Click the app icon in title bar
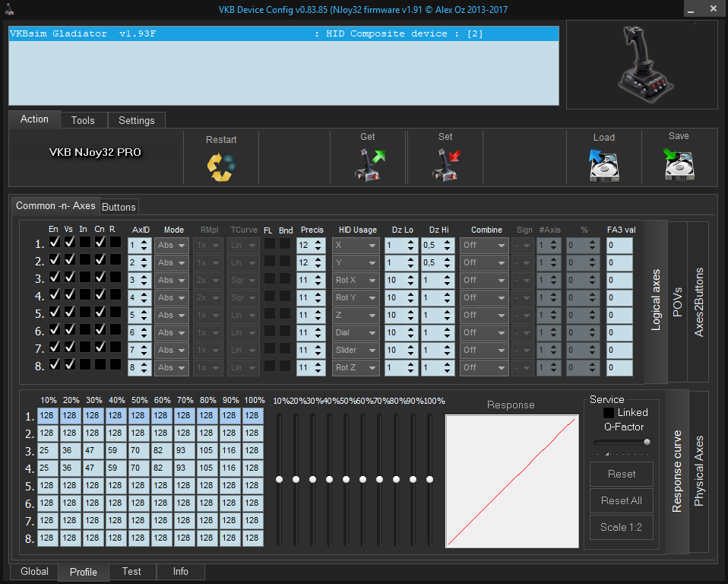The image size is (728, 584). [9, 9]
